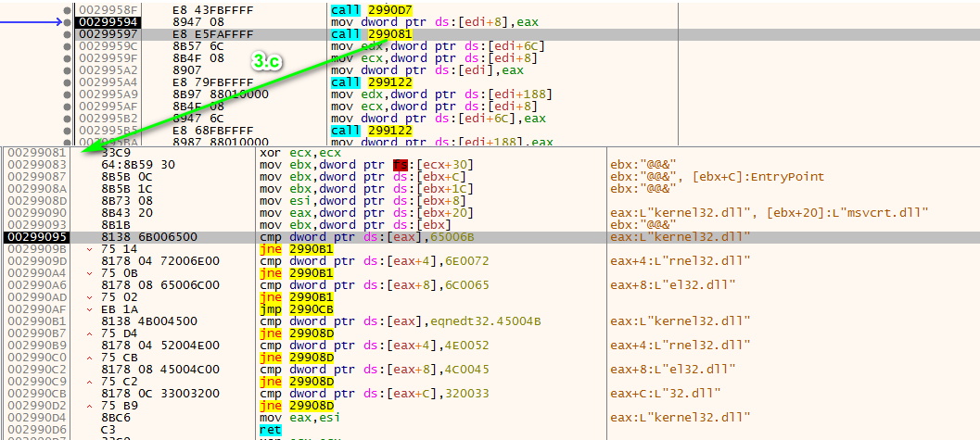Click bytes 'EB 1A'
980x440 pixels.
point(120,308)
